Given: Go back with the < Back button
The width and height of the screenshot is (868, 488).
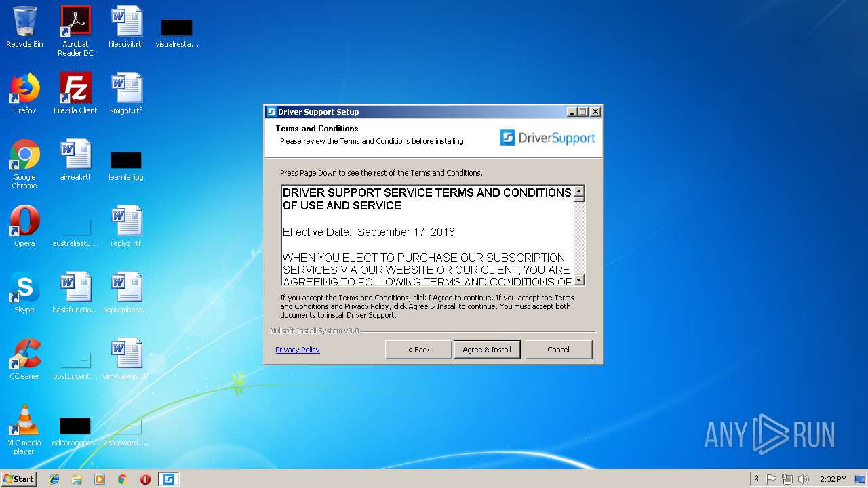Looking at the screenshot, I should pos(418,350).
